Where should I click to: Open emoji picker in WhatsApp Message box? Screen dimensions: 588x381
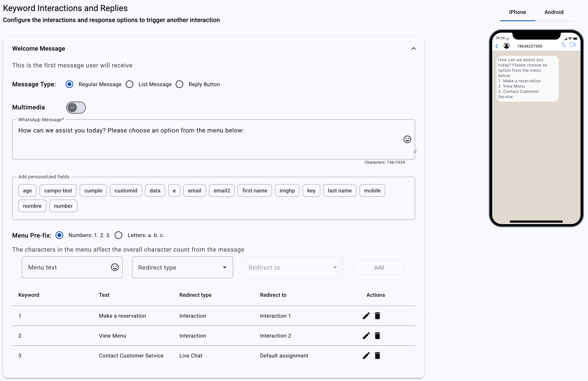407,139
